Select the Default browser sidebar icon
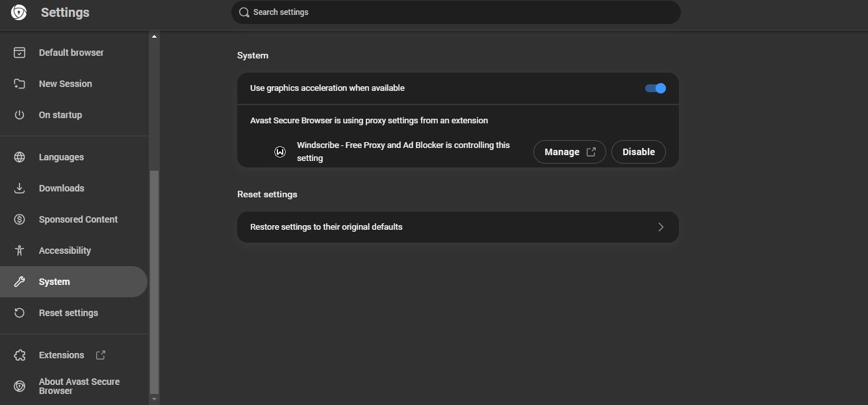868x405 pixels. [19, 53]
